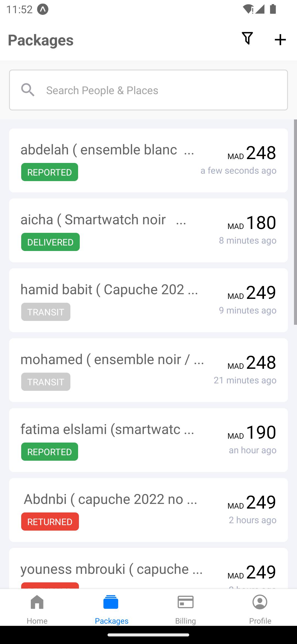Tap the REPORTED badge on abdelah package
Screen dimensions: 297x644
click(x=50, y=172)
